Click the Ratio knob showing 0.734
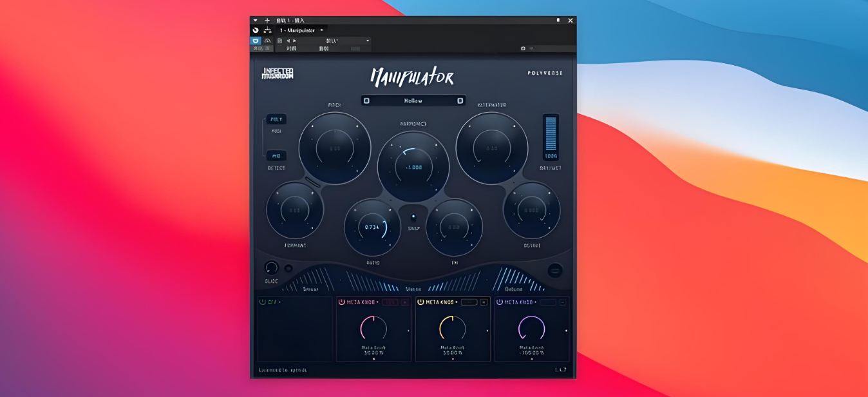868x397 pixels. 372,227
